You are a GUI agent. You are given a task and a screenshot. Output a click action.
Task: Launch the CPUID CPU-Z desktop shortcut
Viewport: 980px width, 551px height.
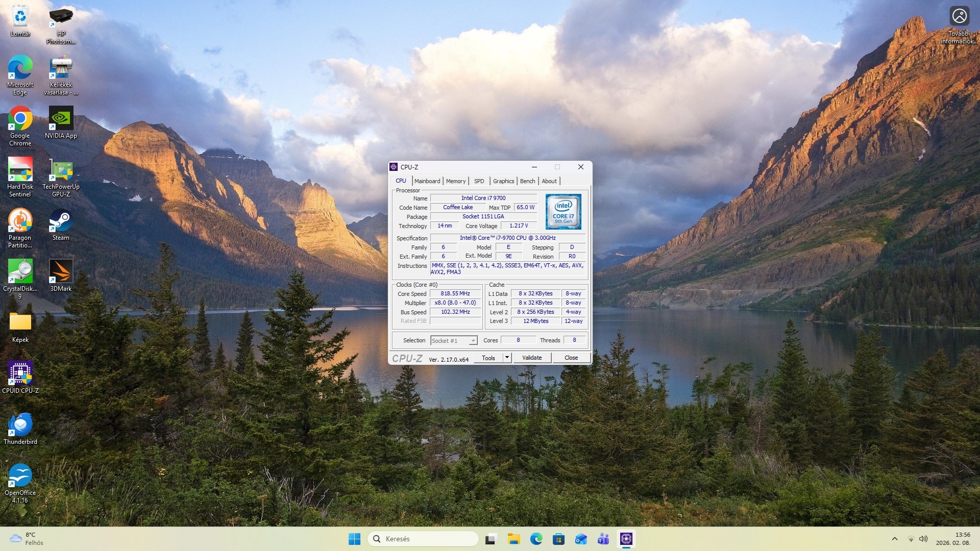pos(20,374)
